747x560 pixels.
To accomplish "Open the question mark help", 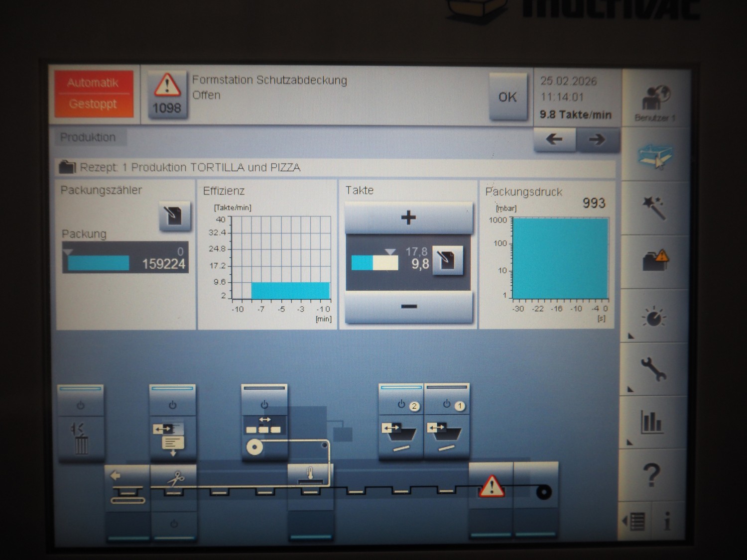I will coord(652,475).
